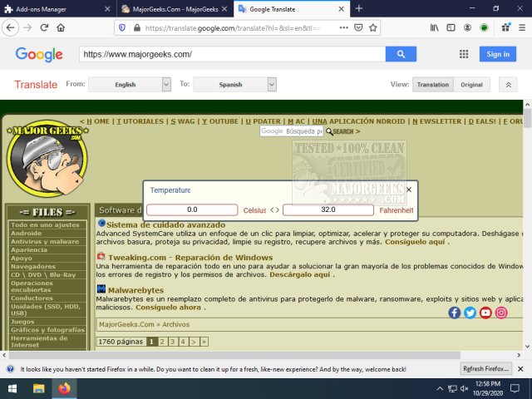The width and height of the screenshot is (532, 399).
Task: Open the From language English dropdown
Action: click(x=130, y=85)
